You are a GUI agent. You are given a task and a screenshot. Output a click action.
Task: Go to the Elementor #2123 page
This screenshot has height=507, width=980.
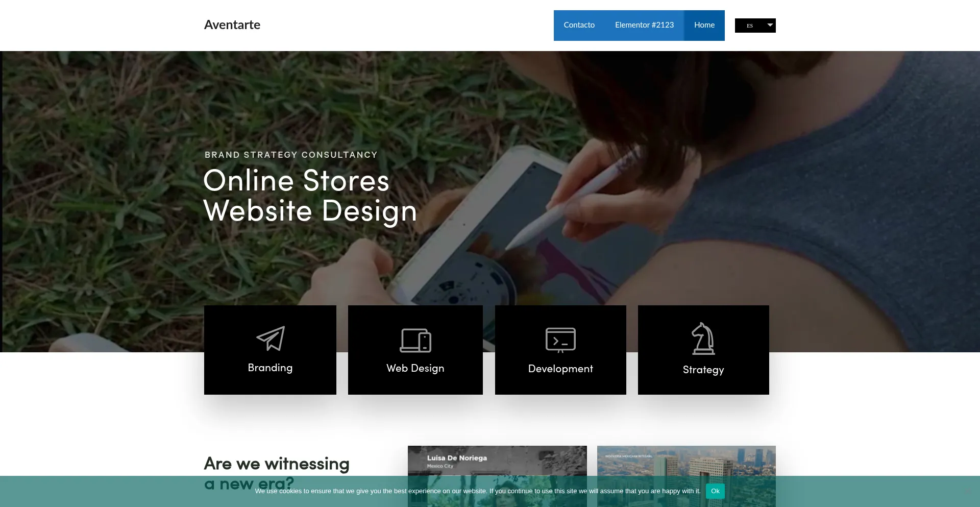pos(644,25)
